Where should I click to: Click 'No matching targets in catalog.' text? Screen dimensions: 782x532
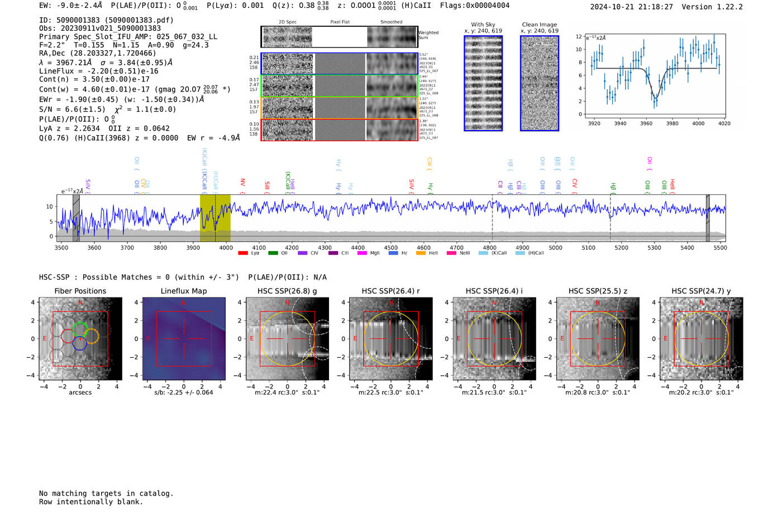[106, 493]
